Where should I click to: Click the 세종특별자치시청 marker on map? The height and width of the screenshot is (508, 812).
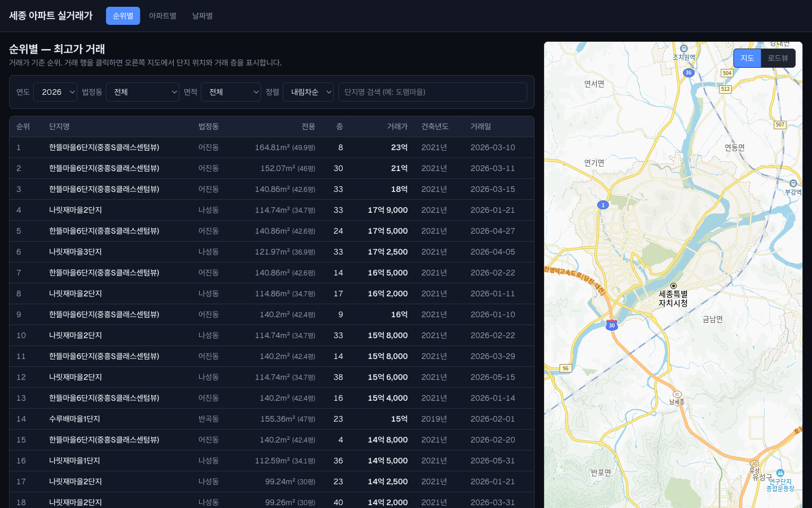coord(673,286)
